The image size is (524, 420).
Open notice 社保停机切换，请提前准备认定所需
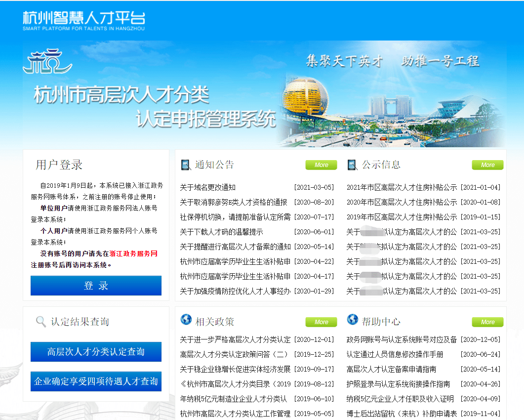[235, 217]
